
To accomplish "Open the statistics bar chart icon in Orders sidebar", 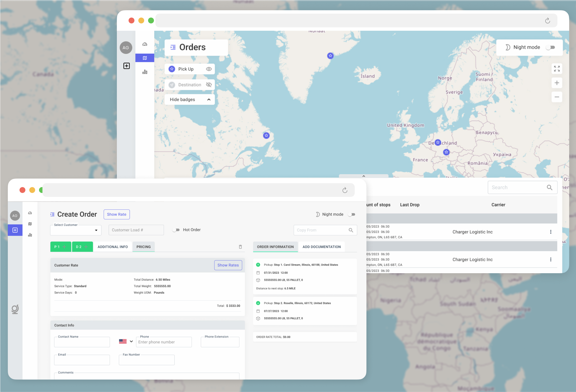I will [145, 72].
